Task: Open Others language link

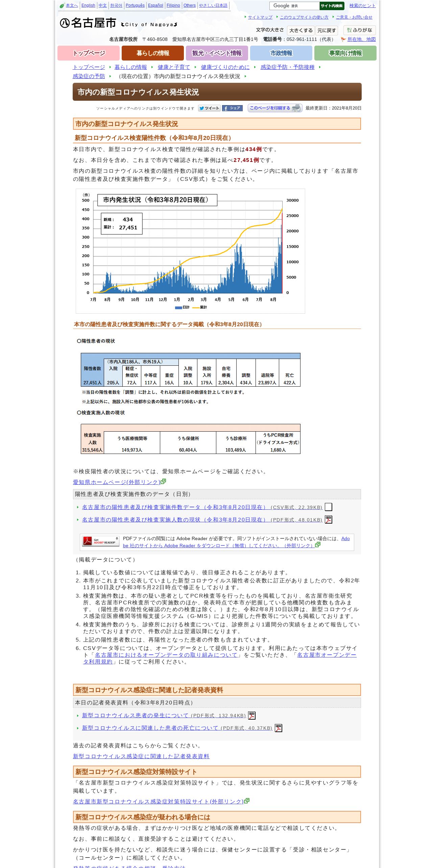Action: 190,5
